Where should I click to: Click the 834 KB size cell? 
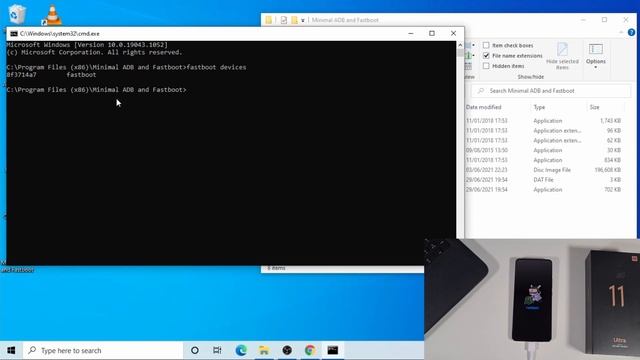pyautogui.click(x=612, y=160)
